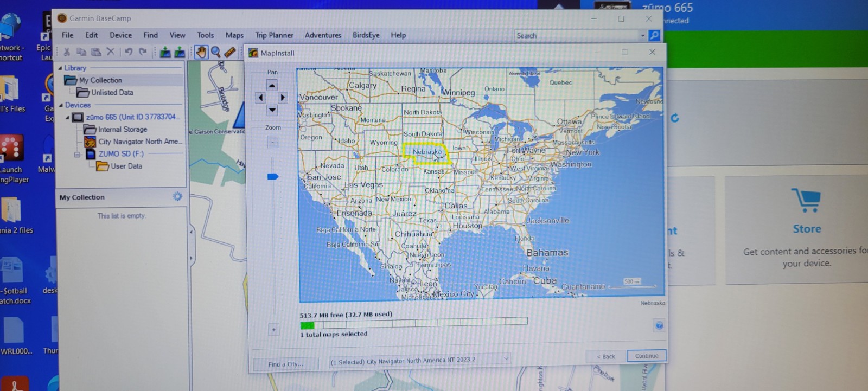
Task: Click the Store shopping cart icon
Action: tap(806, 201)
